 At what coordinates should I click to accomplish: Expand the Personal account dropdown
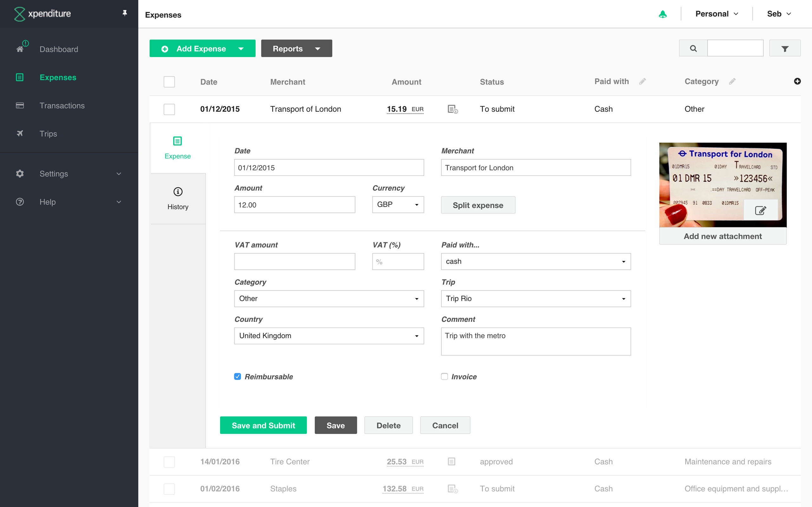[717, 14]
